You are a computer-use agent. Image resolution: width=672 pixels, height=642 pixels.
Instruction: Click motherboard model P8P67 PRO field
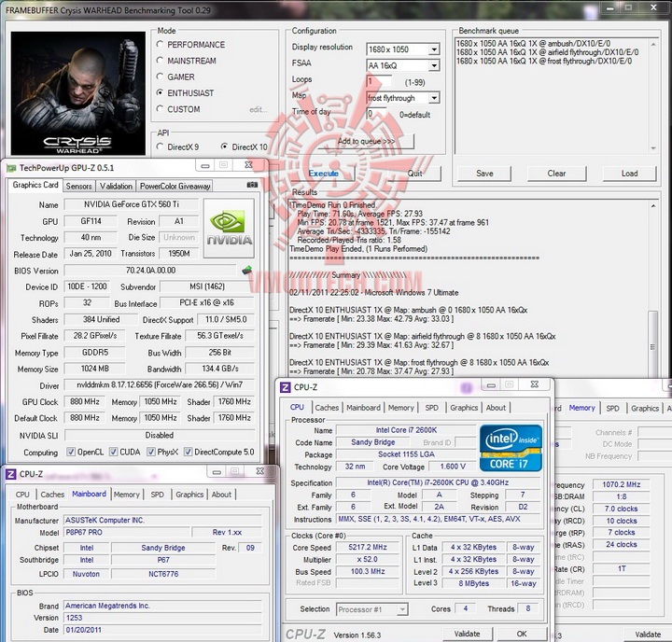click(x=126, y=532)
